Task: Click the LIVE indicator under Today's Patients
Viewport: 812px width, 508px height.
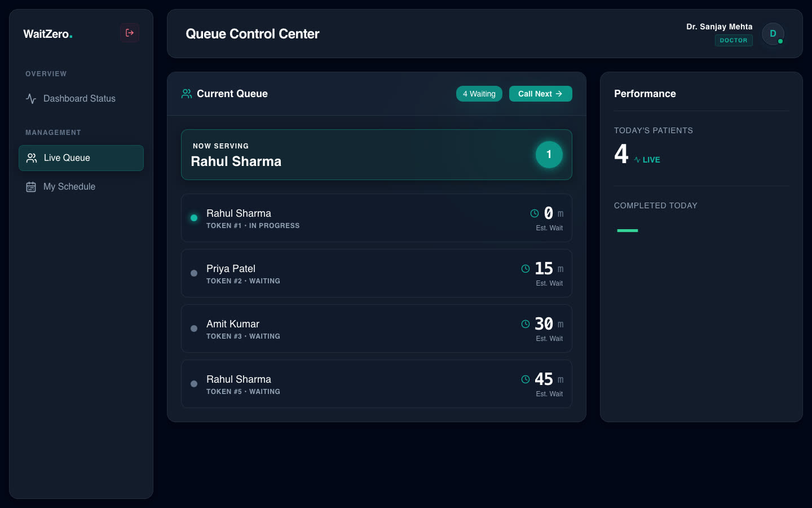Action: tap(647, 160)
